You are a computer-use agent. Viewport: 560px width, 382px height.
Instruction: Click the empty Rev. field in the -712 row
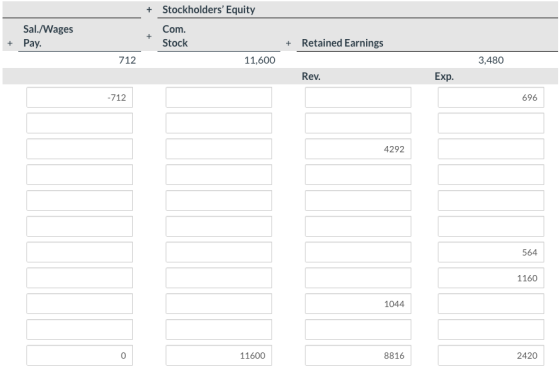pos(358,97)
